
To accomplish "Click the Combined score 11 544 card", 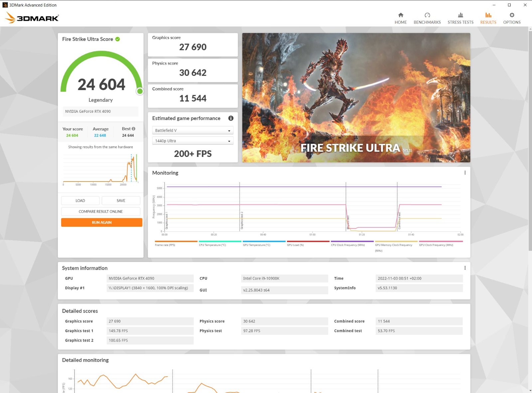I will coord(193,96).
